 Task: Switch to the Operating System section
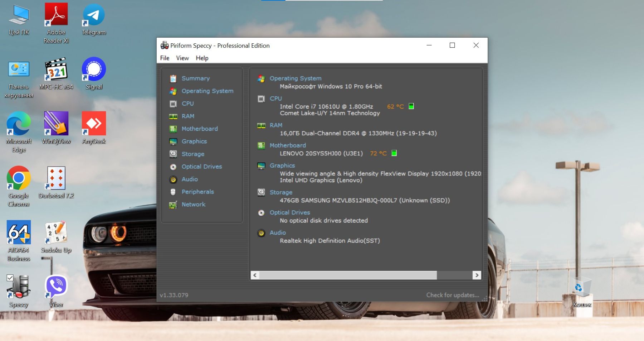(x=208, y=91)
